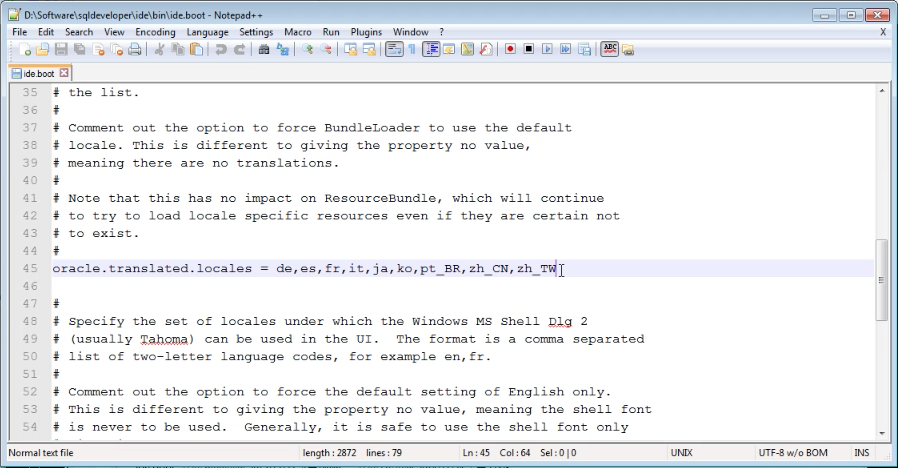Click the Paste clipboard icon

196,50
